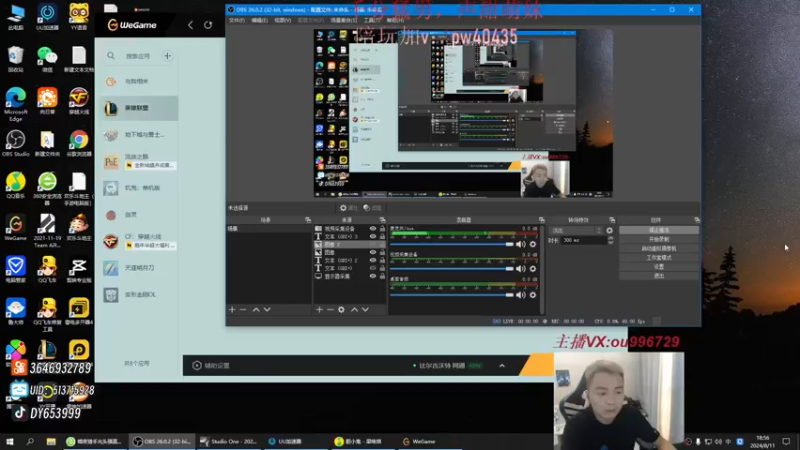Select 变形金刚OL in WeGame sidebar
The image size is (800, 450).
coord(139,294)
